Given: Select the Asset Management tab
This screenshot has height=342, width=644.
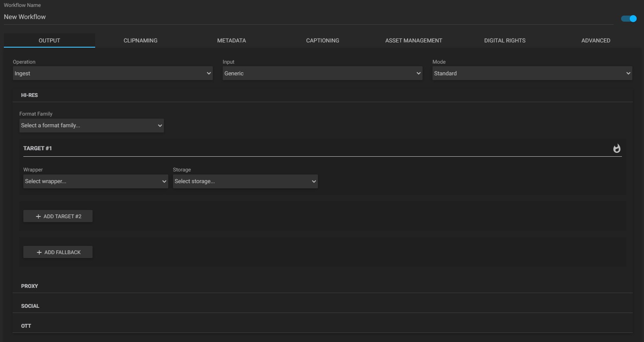Looking at the screenshot, I should (413, 40).
